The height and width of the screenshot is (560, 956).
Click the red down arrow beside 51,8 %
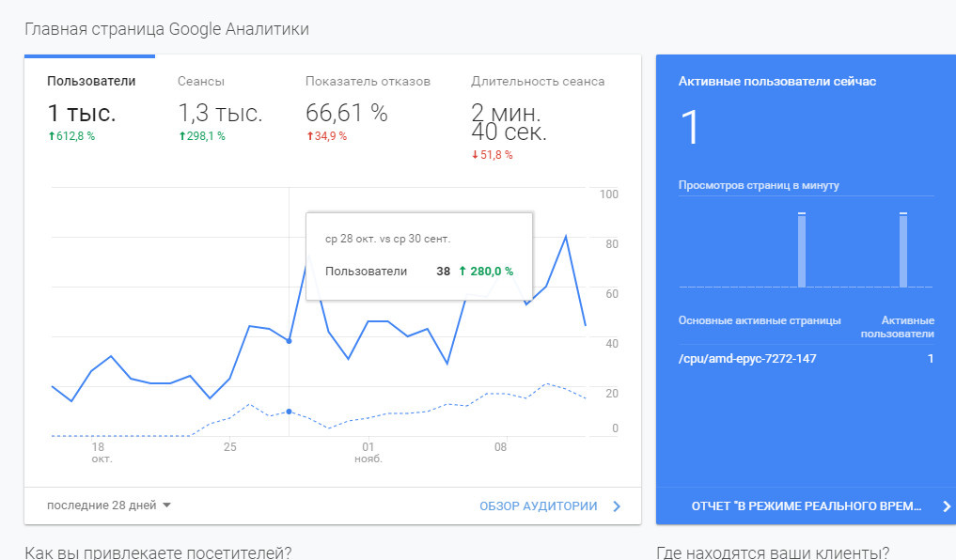click(475, 155)
